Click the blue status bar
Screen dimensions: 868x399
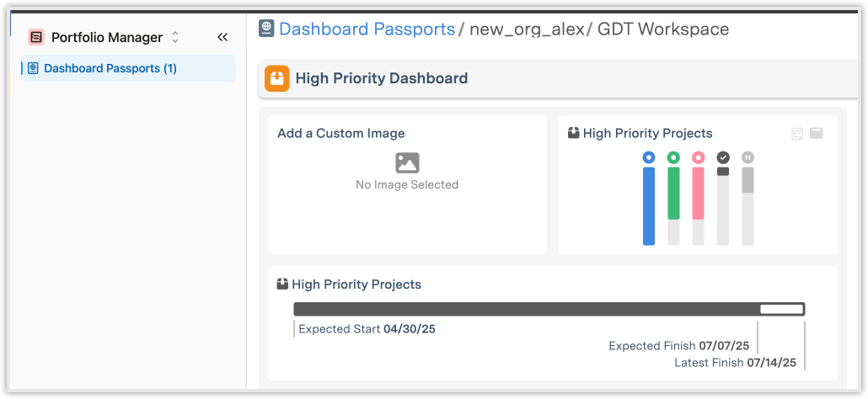[648, 205]
